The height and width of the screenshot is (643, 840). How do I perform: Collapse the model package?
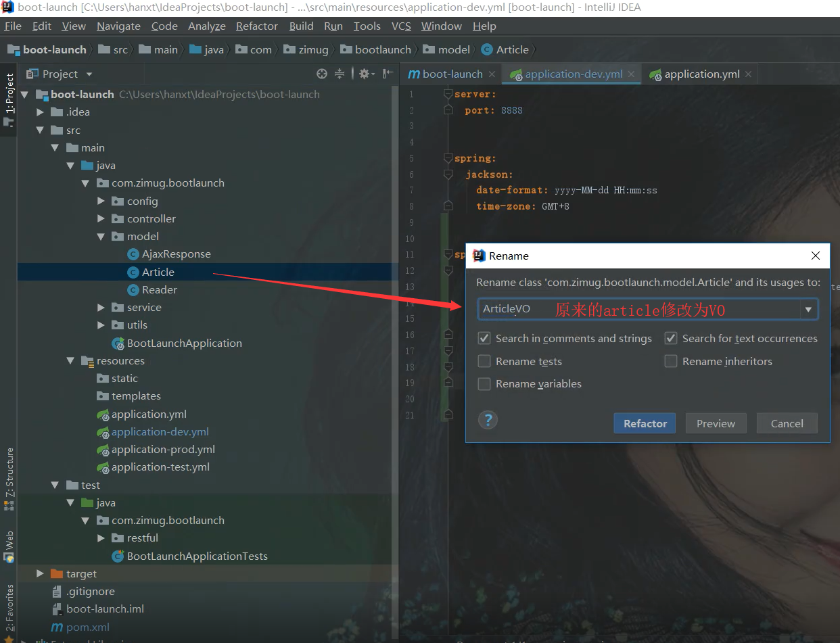coord(101,237)
